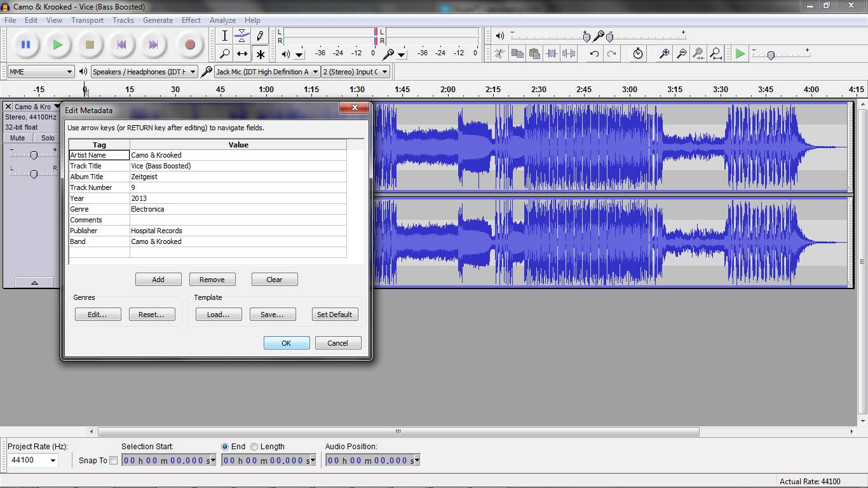Adjust the track gain slider

pyautogui.click(x=34, y=155)
